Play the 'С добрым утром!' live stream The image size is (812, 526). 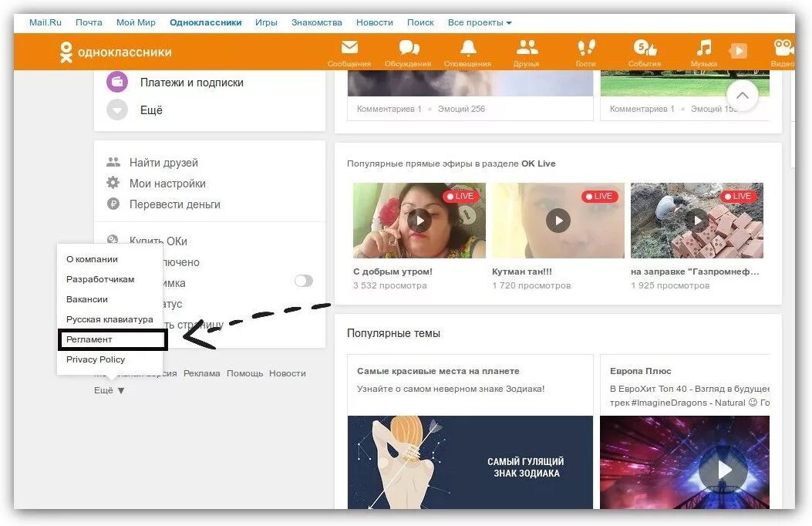419,221
